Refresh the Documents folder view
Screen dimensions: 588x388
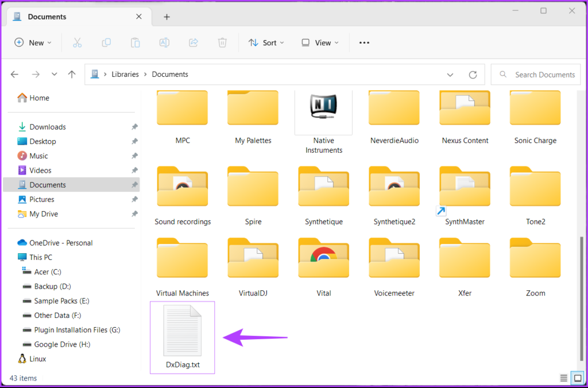[x=473, y=75]
